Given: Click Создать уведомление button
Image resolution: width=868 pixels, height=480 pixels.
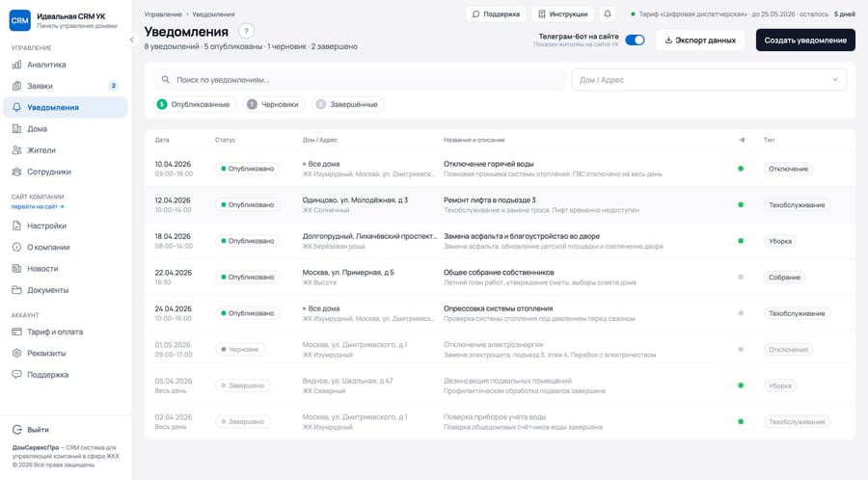Looking at the screenshot, I should pyautogui.click(x=805, y=40).
